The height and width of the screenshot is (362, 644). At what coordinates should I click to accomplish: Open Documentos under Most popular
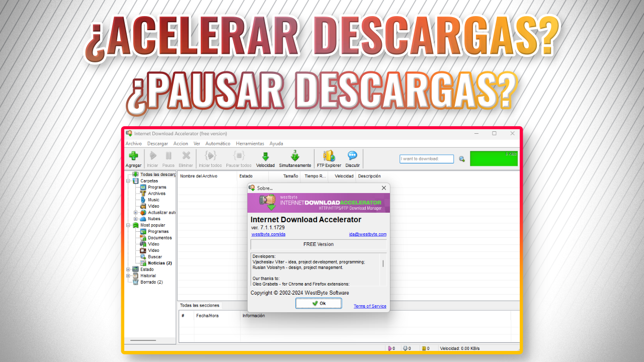[155, 238]
